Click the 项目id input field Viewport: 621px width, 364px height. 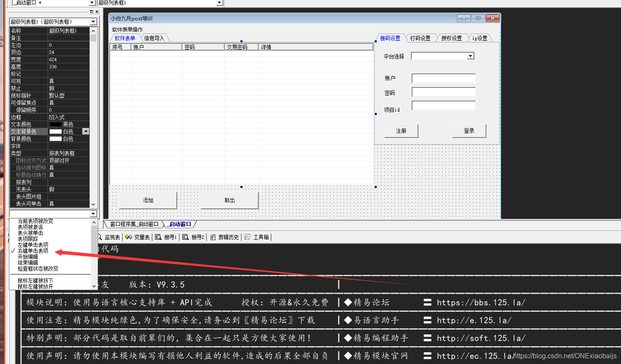coord(443,106)
